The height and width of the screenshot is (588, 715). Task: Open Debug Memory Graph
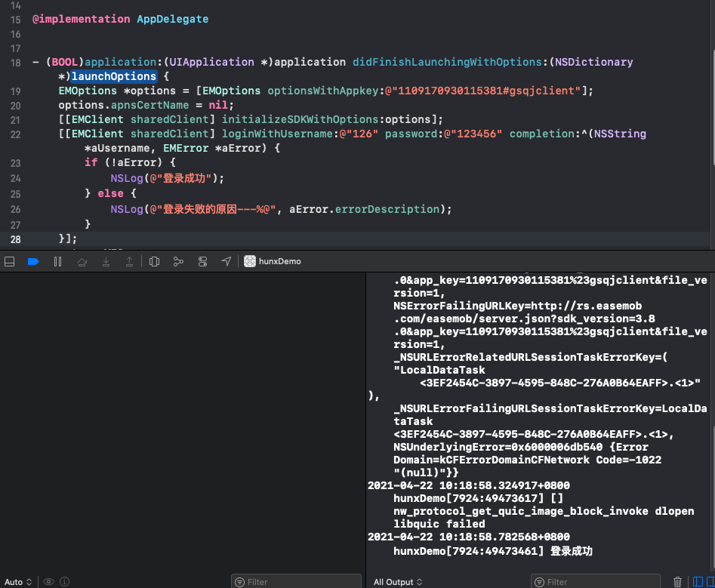pos(178,262)
